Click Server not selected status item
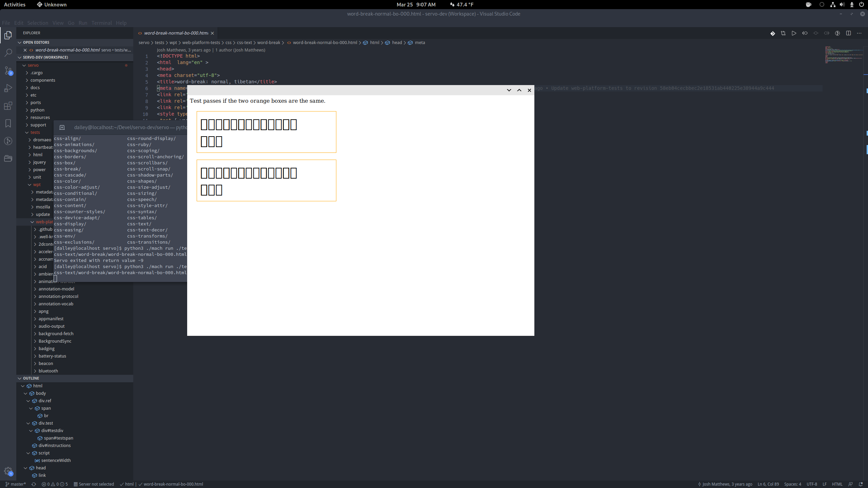868x488 pixels. pyautogui.click(x=94, y=484)
